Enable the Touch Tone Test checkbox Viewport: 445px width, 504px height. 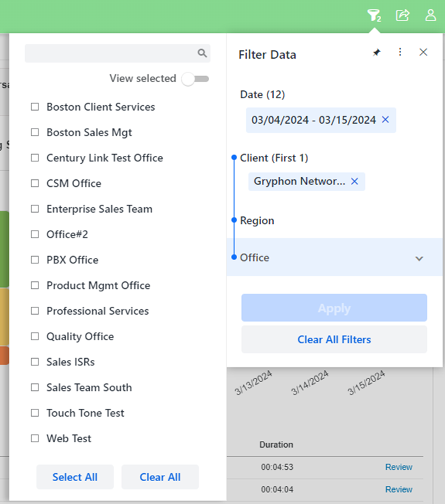point(35,412)
